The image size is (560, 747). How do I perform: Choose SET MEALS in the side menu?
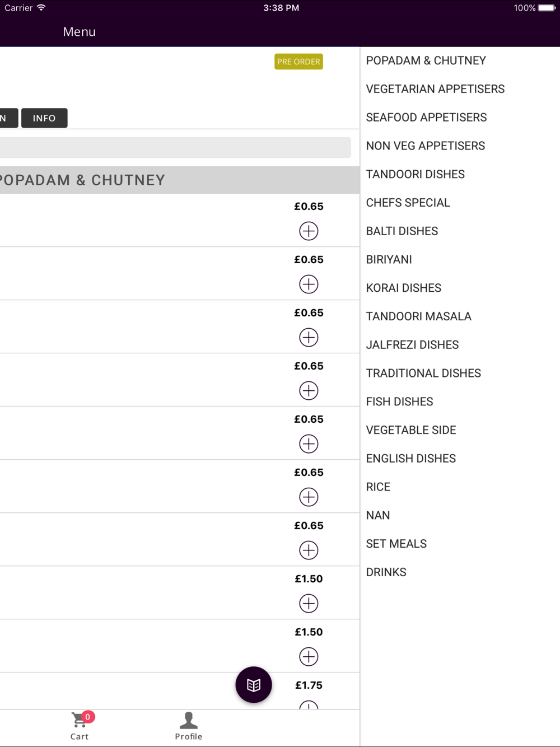tap(396, 544)
